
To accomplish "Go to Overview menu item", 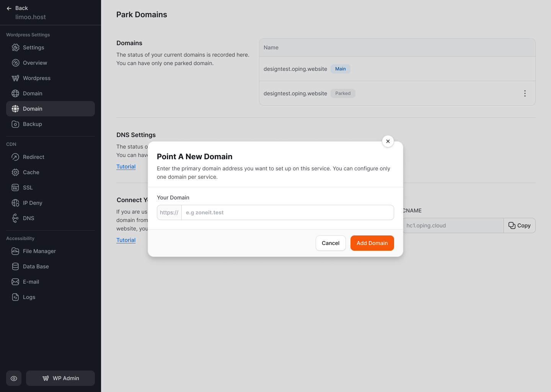I will [x=51, y=63].
